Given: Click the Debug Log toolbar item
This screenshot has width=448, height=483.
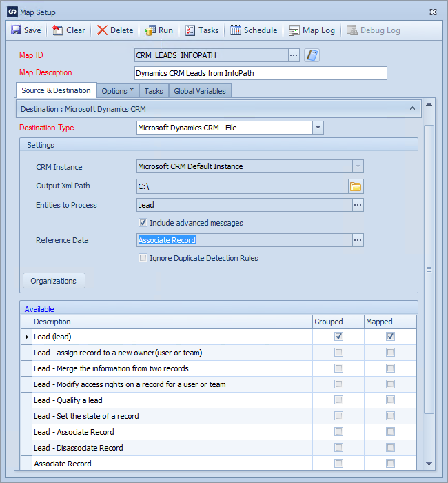Looking at the screenshot, I should pos(374,30).
